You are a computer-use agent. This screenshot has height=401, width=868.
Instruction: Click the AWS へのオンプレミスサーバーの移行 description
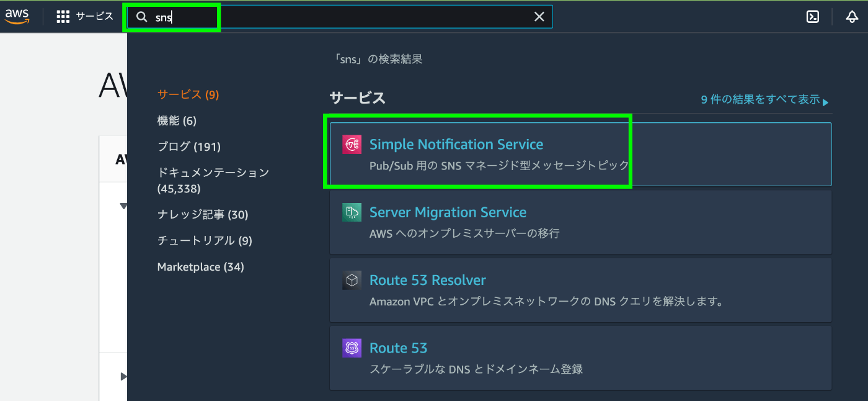464,233
